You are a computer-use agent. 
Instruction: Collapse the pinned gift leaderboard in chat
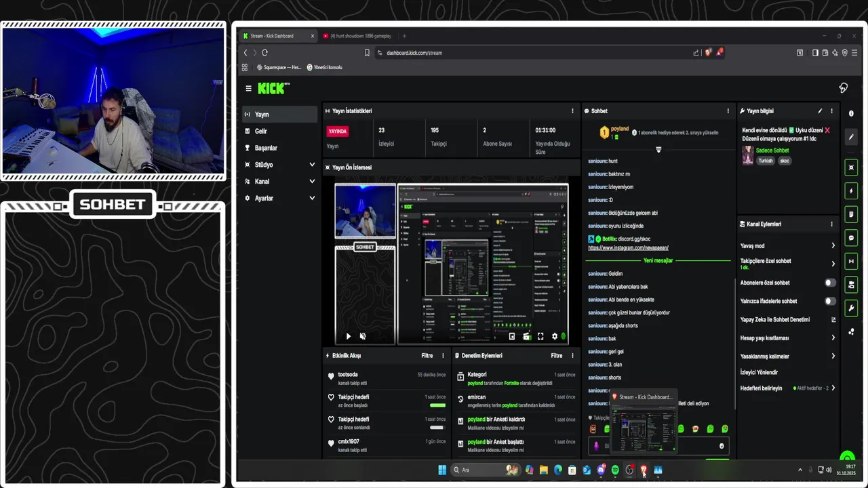[658, 150]
